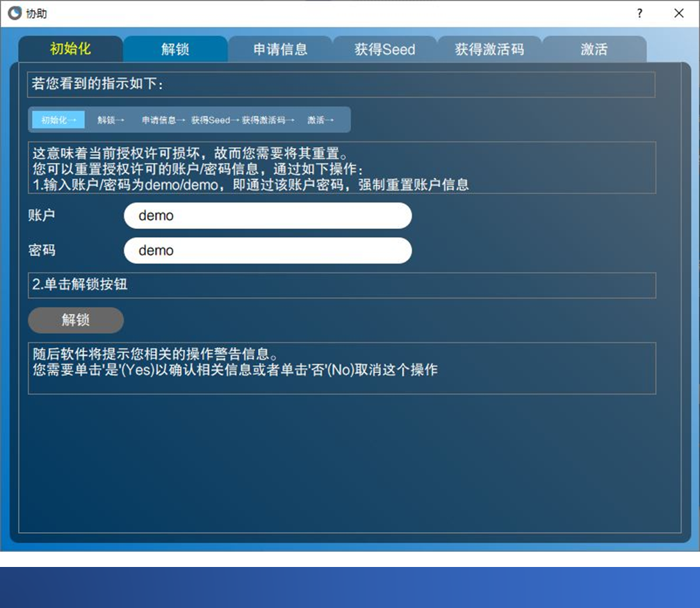
Task: Focus the 账户 input field
Action: [x=268, y=216]
